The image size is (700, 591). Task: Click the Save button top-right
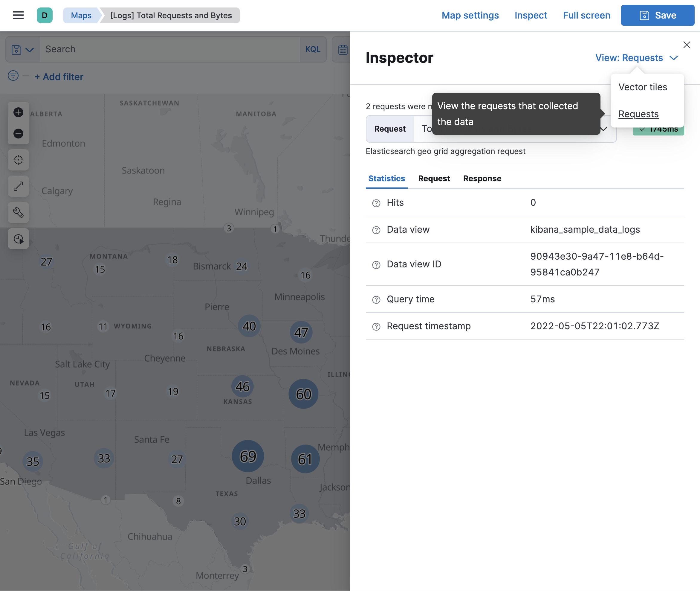[658, 15]
